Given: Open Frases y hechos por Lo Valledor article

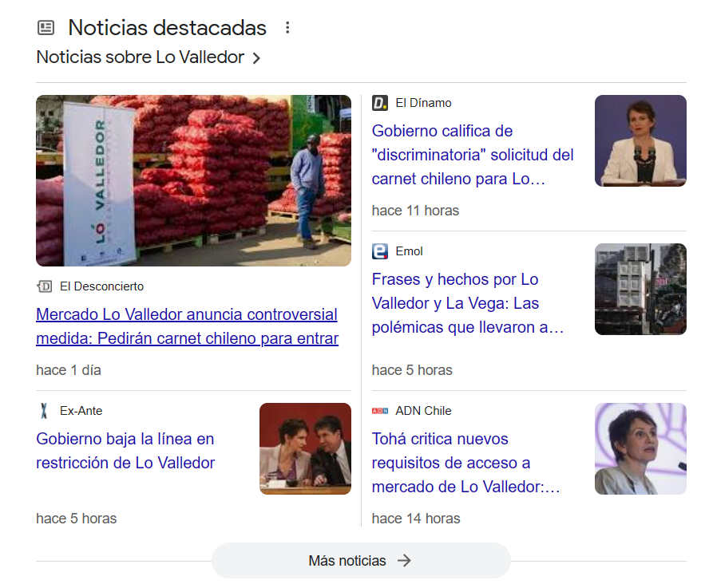Looking at the screenshot, I should (x=468, y=303).
